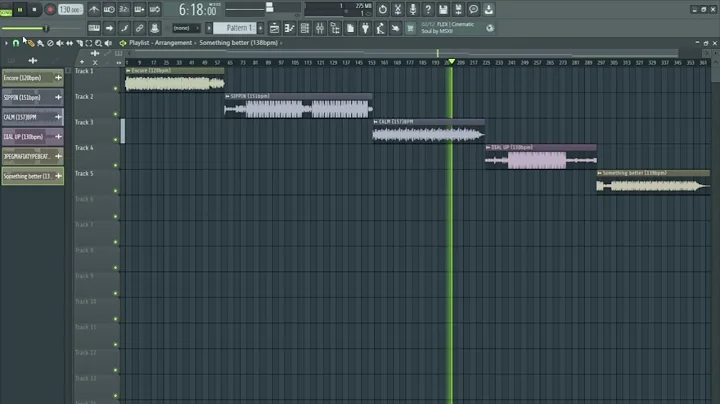Open the global snap '(none)' dropdown
The width and height of the screenshot is (720, 404).
186,28
